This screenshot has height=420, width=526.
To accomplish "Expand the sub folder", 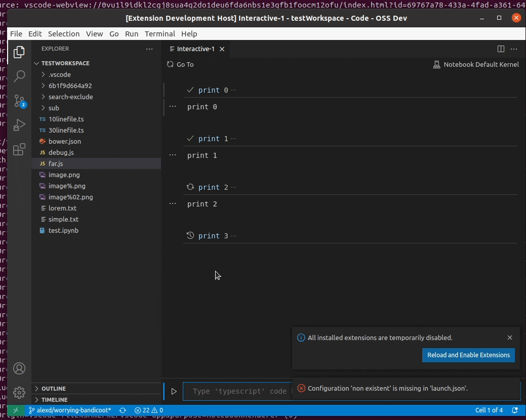I will click(96, 108).
